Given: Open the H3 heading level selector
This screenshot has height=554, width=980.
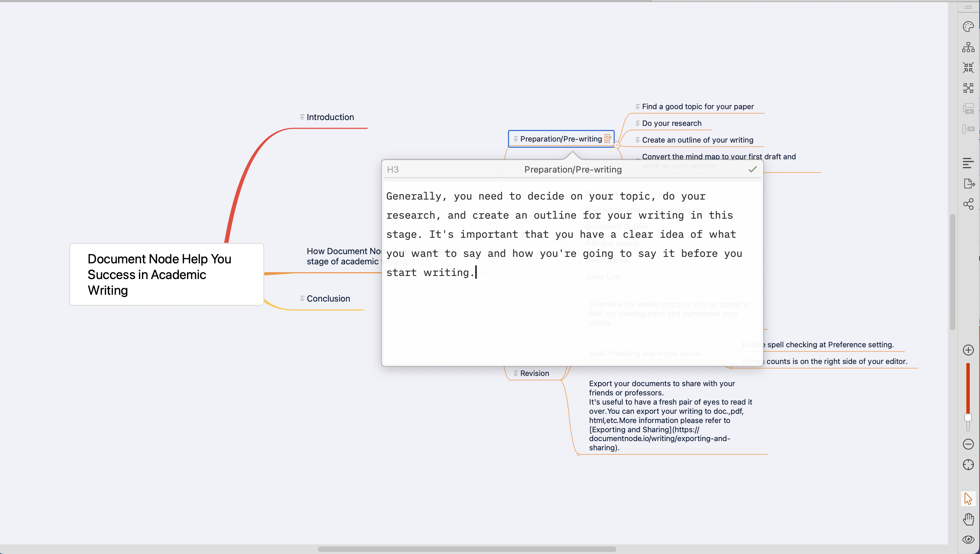Looking at the screenshot, I should tap(393, 169).
